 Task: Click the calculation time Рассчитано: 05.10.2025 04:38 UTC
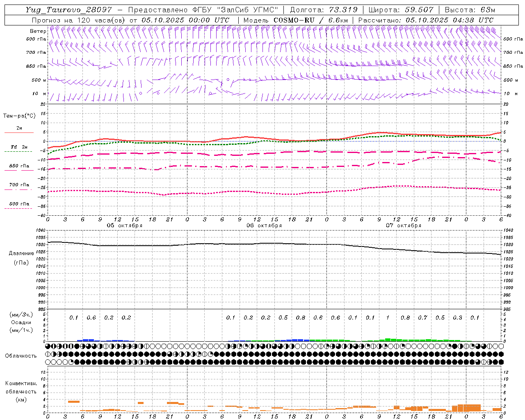tap(426, 20)
